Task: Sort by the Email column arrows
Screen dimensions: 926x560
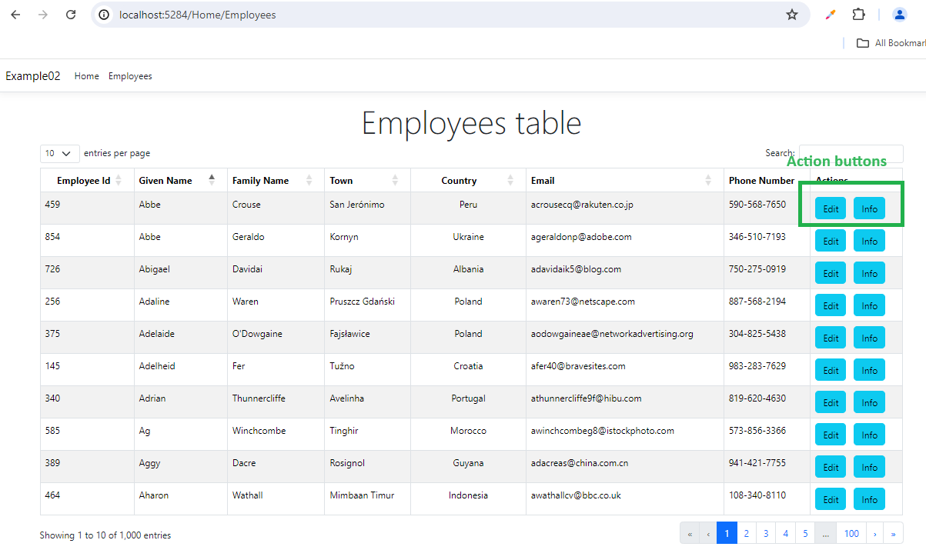Action: 708,181
